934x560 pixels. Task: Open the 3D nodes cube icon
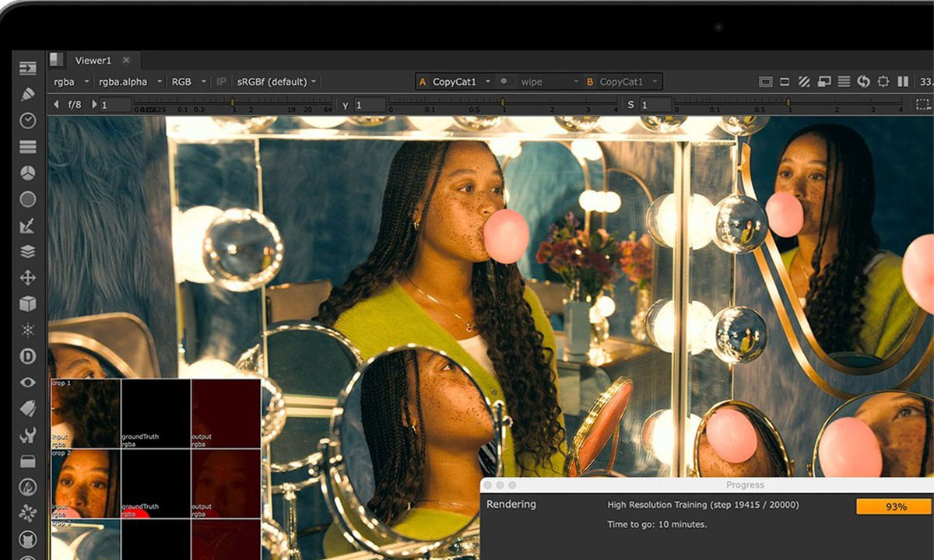pyautogui.click(x=28, y=303)
